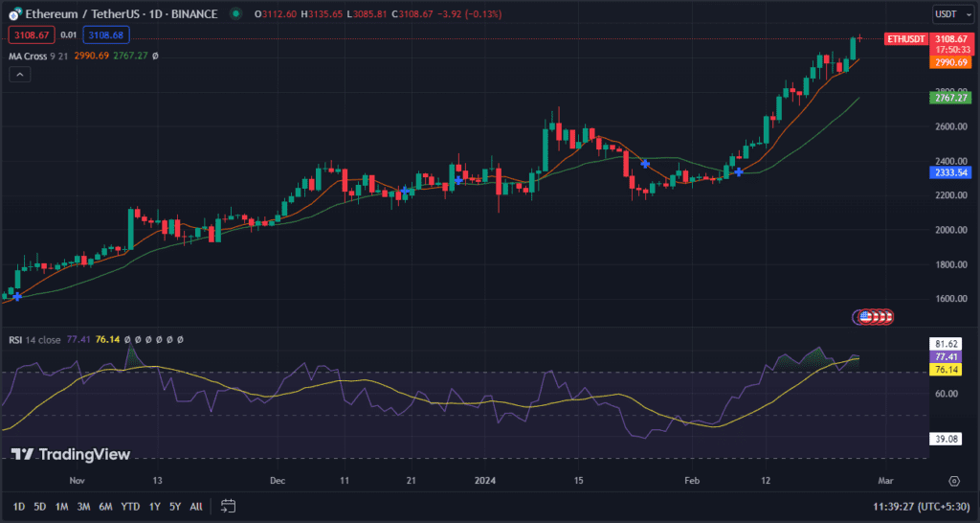Click the green 2767.27 MA price tag
980x523 pixels.
(x=952, y=98)
